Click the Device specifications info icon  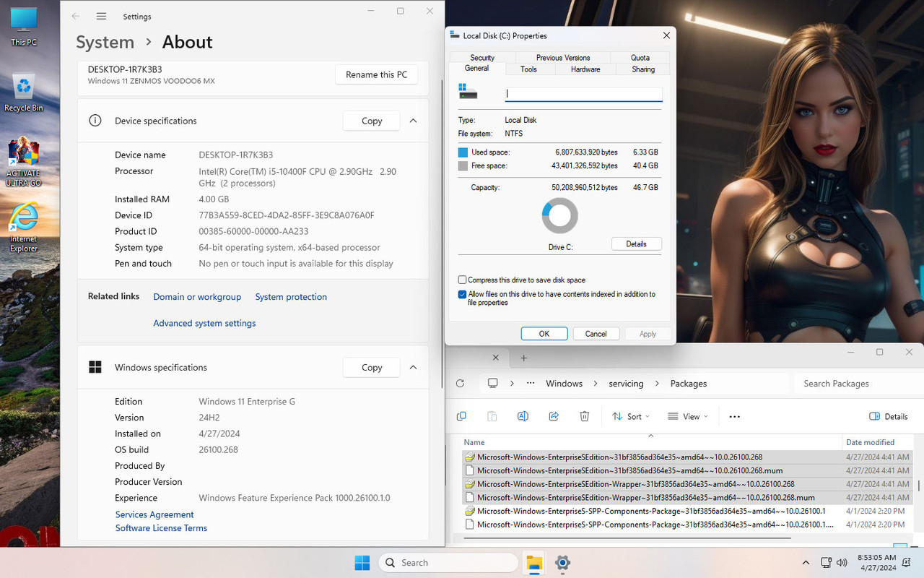(x=95, y=121)
